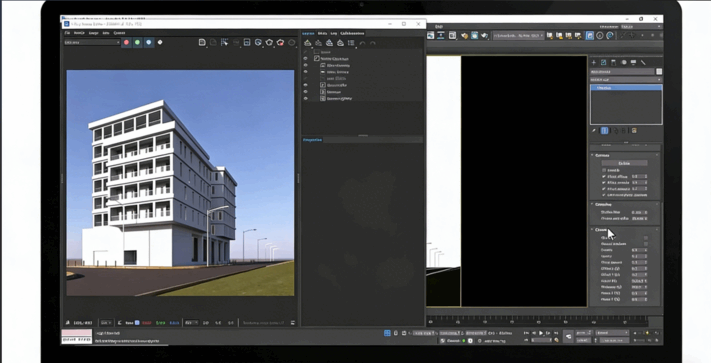
Task: Click the white alpha circle beside blue channel
Action: point(160,42)
